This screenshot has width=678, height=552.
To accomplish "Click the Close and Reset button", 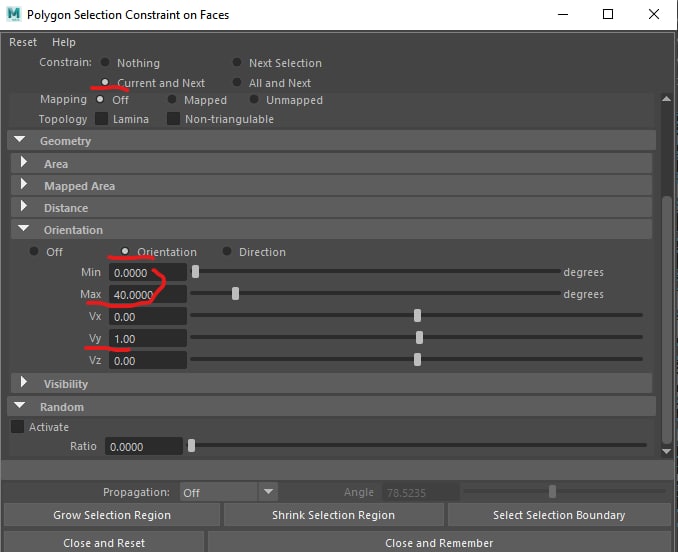I will pyautogui.click(x=104, y=542).
